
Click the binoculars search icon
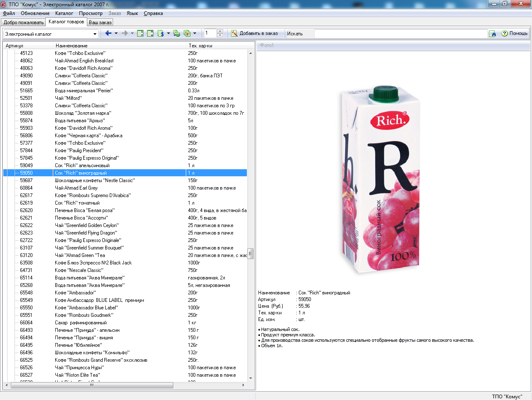pos(493,34)
